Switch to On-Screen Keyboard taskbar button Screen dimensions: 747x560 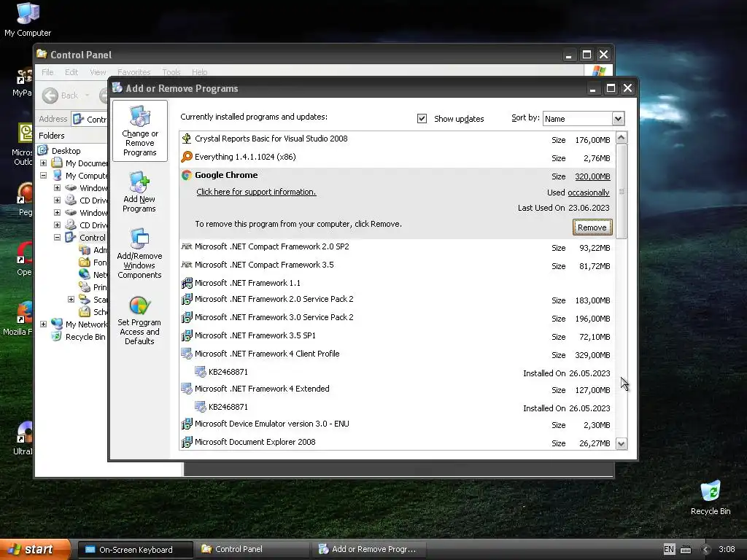coord(135,550)
